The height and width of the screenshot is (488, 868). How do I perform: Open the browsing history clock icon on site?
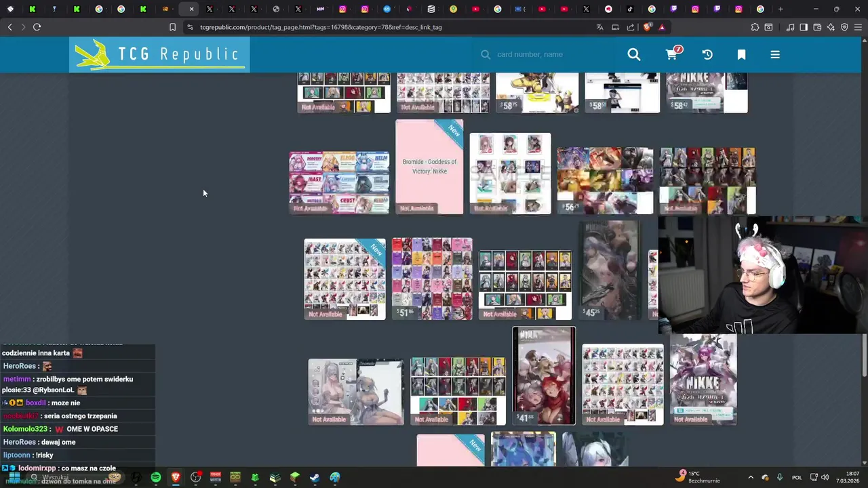point(707,54)
